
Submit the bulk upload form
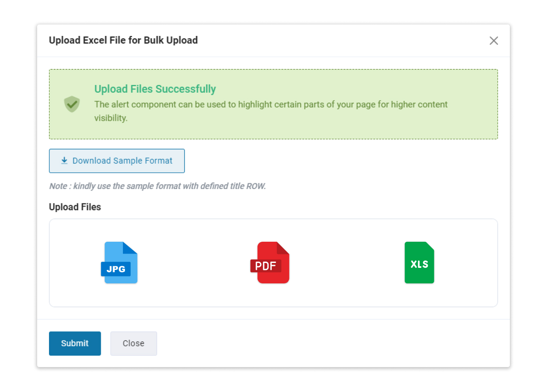(x=75, y=343)
